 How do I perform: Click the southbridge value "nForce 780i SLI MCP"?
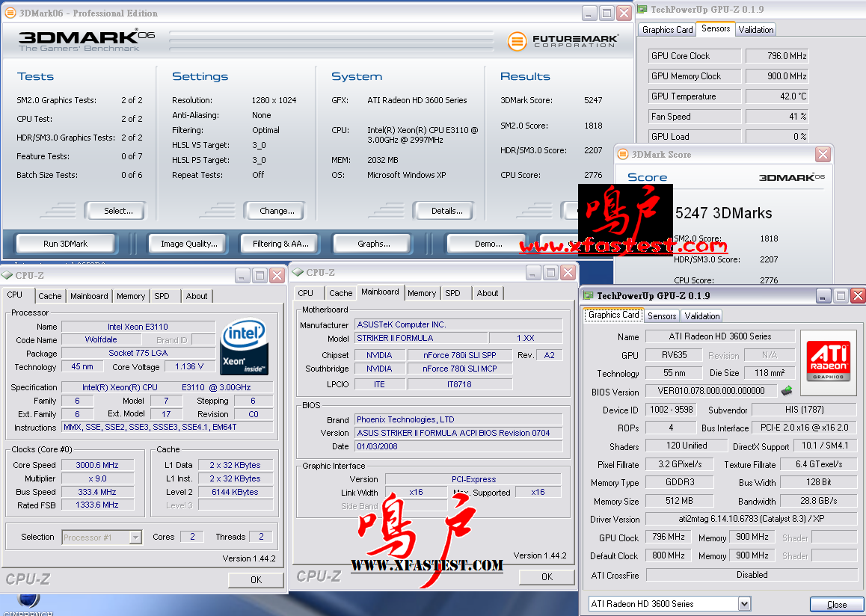pos(459,369)
